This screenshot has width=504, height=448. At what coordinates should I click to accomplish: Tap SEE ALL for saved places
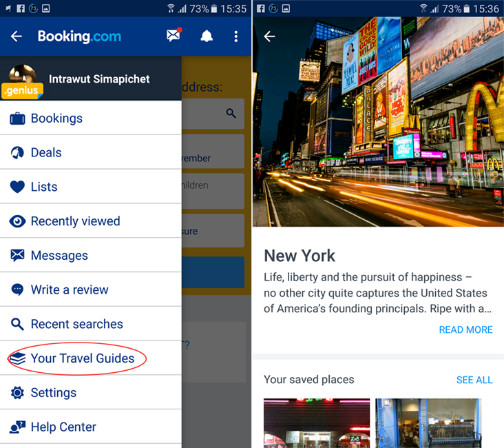coord(474,380)
